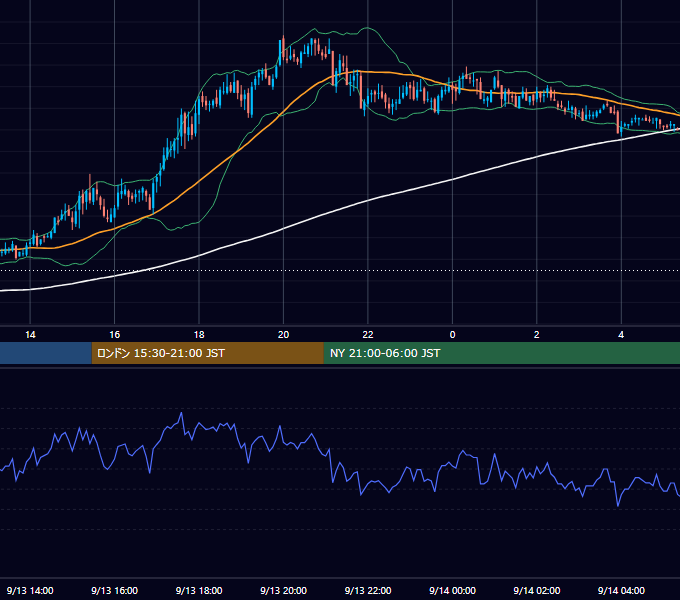Click the '9/14 02:00' date label
The height and width of the screenshot is (600, 680).
coord(536,590)
